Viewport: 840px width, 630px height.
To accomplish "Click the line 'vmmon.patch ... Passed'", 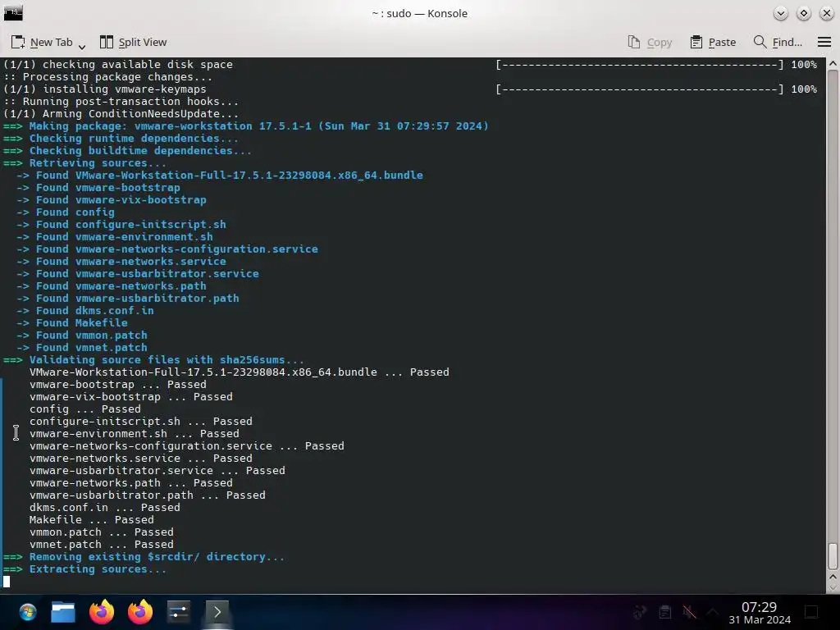I will (x=101, y=532).
